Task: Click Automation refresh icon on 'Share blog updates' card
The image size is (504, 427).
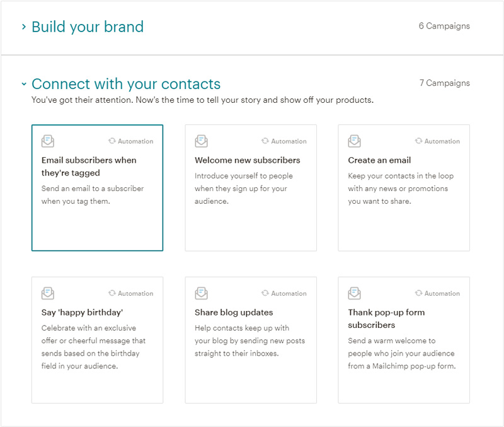Action: pyautogui.click(x=265, y=293)
